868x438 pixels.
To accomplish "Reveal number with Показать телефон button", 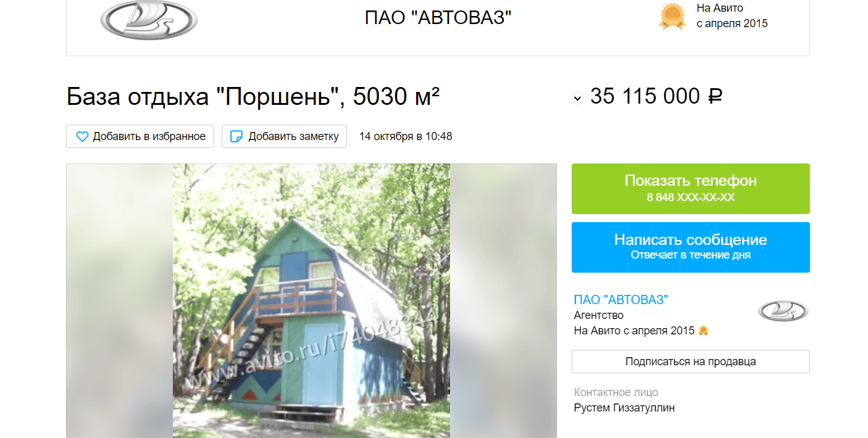I will pyautogui.click(x=690, y=189).
